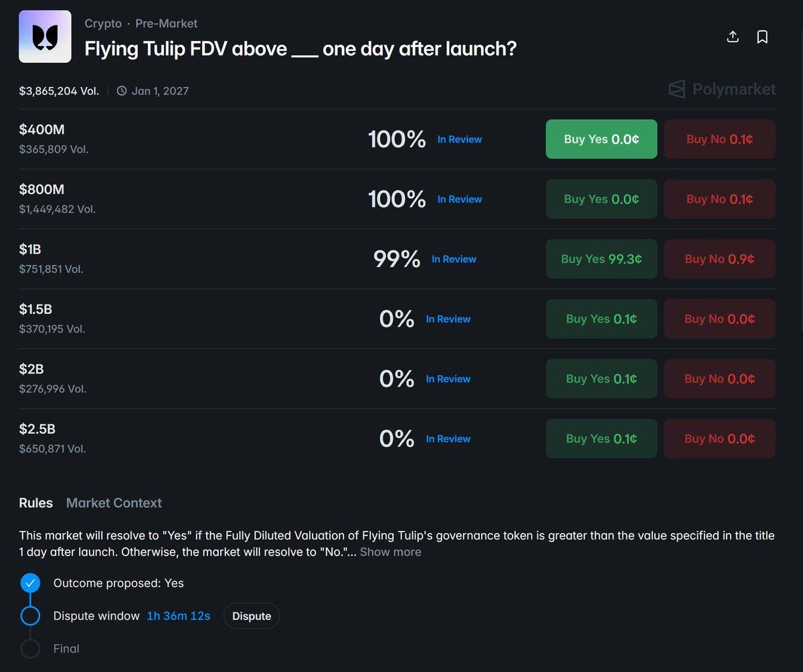The image size is (803, 672).
Task: Click Buy No 0.0¢ for $2.5B
Action: pyautogui.click(x=719, y=438)
